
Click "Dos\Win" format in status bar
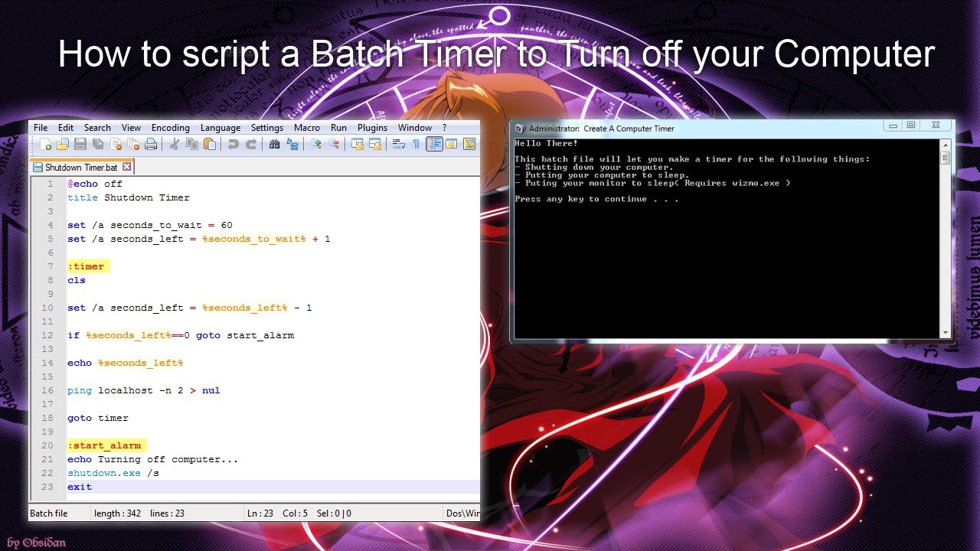pos(462,514)
